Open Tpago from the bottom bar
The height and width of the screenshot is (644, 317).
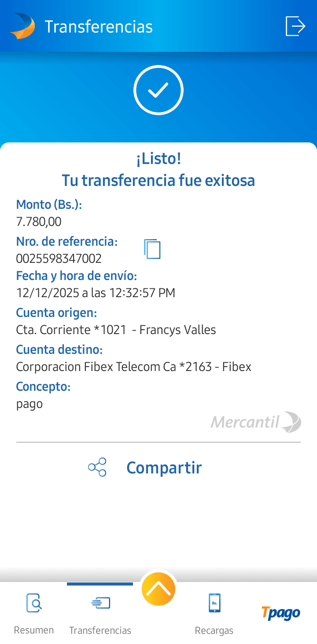click(x=281, y=613)
